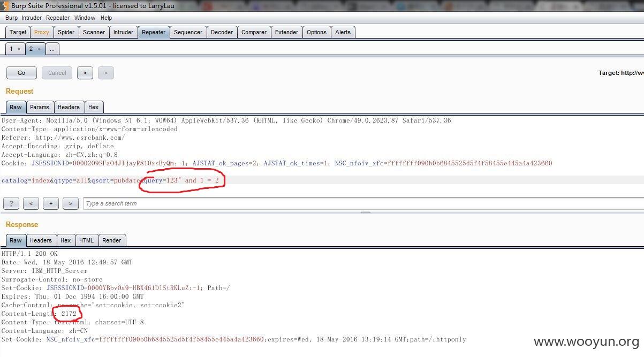Show Response Hex view
The height and width of the screenshot is (357, 644).
(66, 240)
